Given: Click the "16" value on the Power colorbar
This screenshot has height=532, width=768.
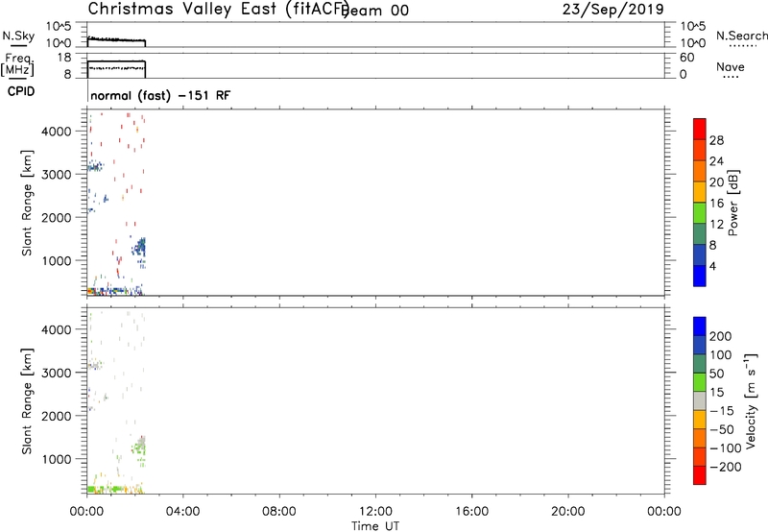Looking at the screenshot, I should pos(716,204).
